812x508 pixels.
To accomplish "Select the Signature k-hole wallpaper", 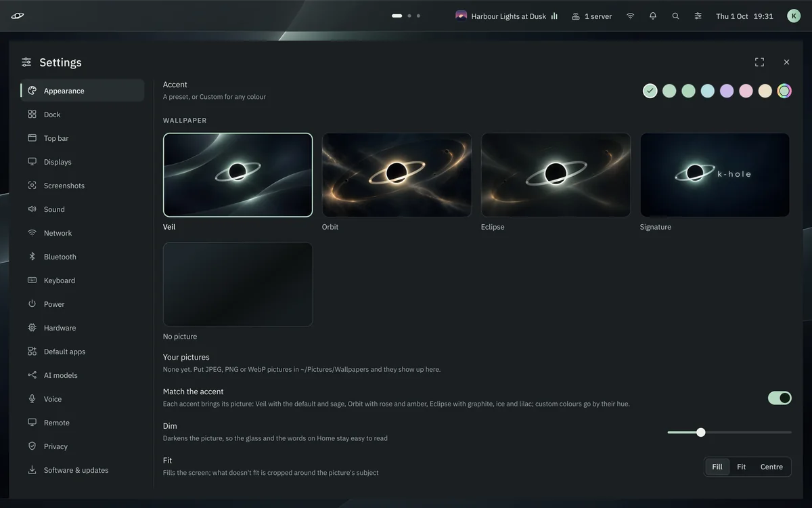I will (715, 175).
